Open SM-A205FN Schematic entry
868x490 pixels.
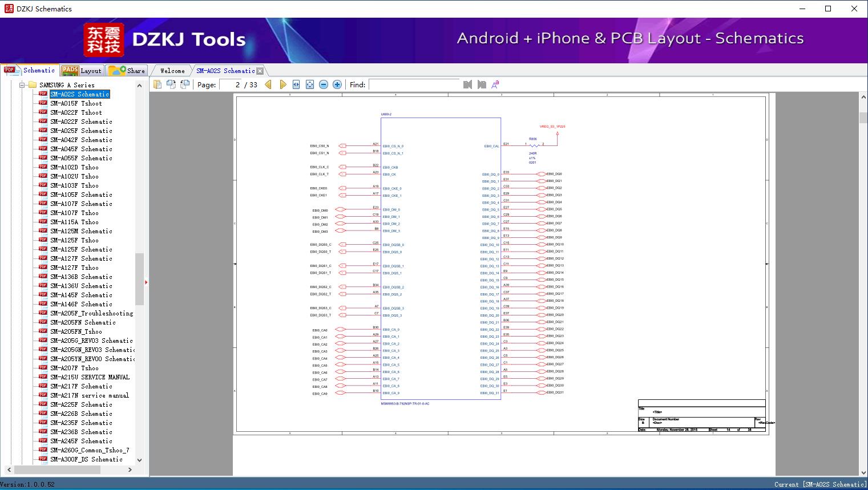pos(83,322)
